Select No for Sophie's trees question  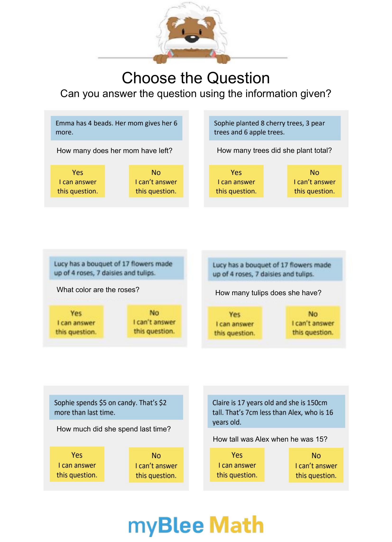[x=314, y=181]
